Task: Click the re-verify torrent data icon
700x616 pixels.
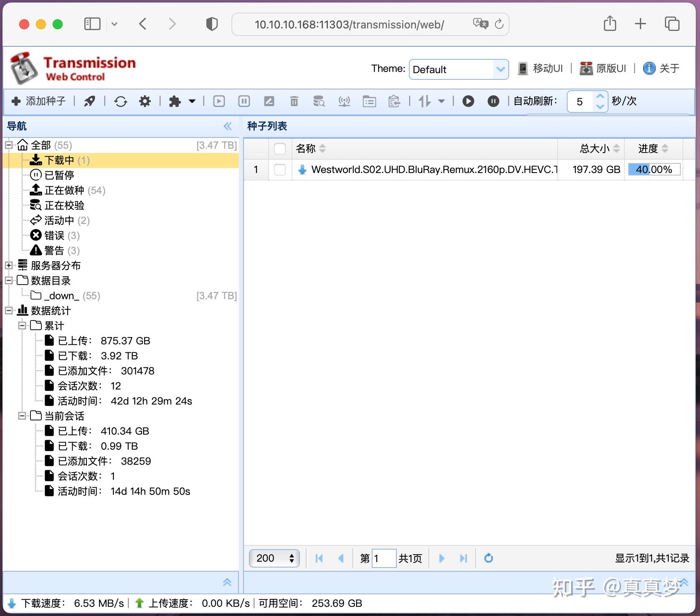Action: click(x=319, y=101)
